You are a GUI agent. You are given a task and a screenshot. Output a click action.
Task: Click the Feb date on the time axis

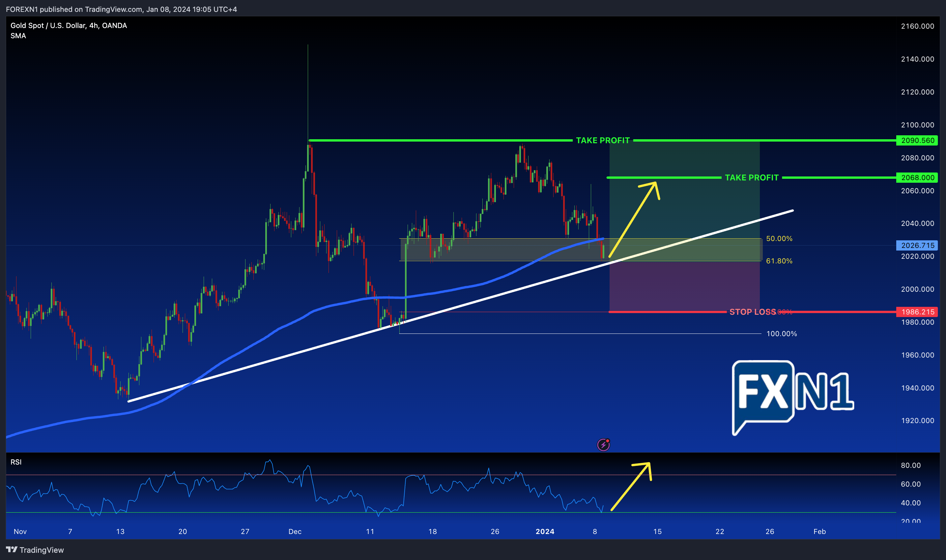point(819,531)
